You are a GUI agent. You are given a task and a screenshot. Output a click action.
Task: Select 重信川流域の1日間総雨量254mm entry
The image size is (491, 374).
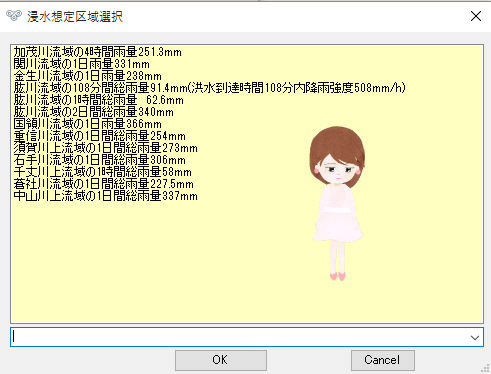[x=99, y=136]
